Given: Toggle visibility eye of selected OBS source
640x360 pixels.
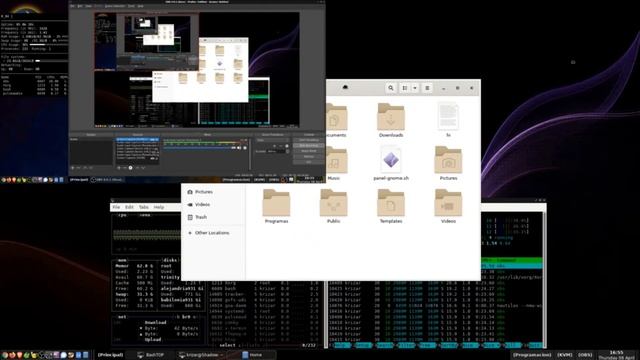Looking at the screenshot, I should 152,139.
